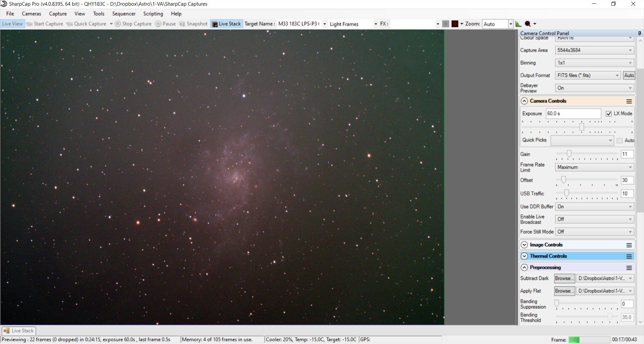Pin the Camera Control Panel
Screen dimensions: 644x344
click(x=639, y=33)
